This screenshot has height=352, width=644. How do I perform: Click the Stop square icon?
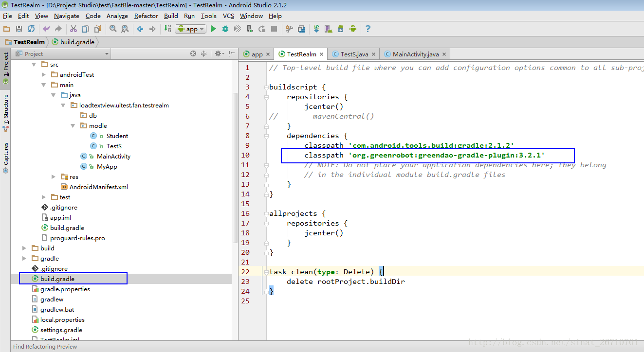274,29
